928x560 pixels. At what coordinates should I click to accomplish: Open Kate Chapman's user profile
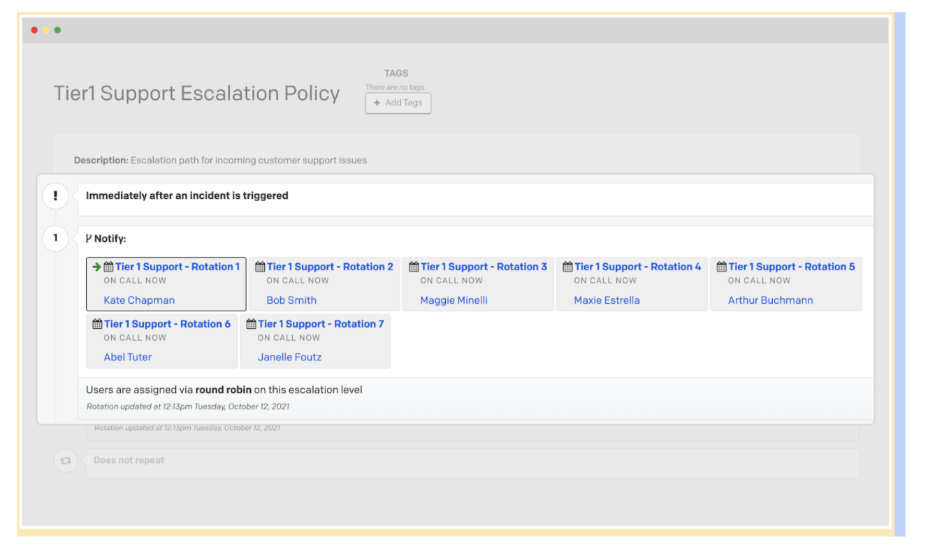pyautogui.click(x=139, y=300)
